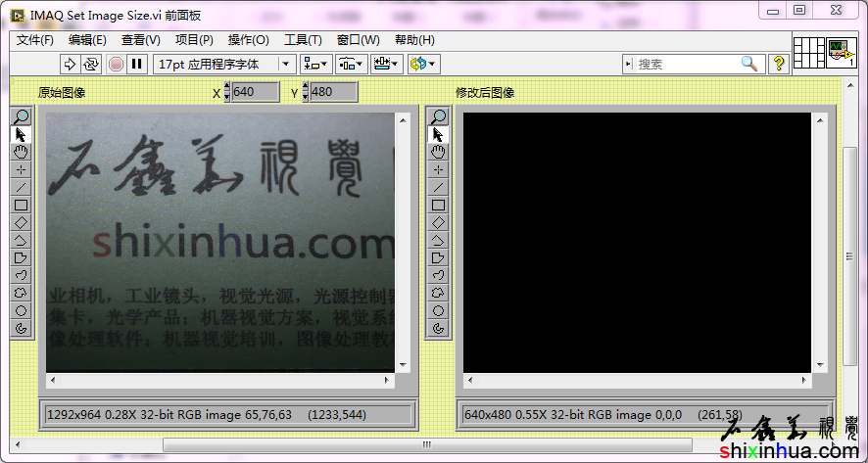Viewport: 868px width, 463px height.
Task: Choose Oval tool in modified image palette
Action: (x=438, y=310)
